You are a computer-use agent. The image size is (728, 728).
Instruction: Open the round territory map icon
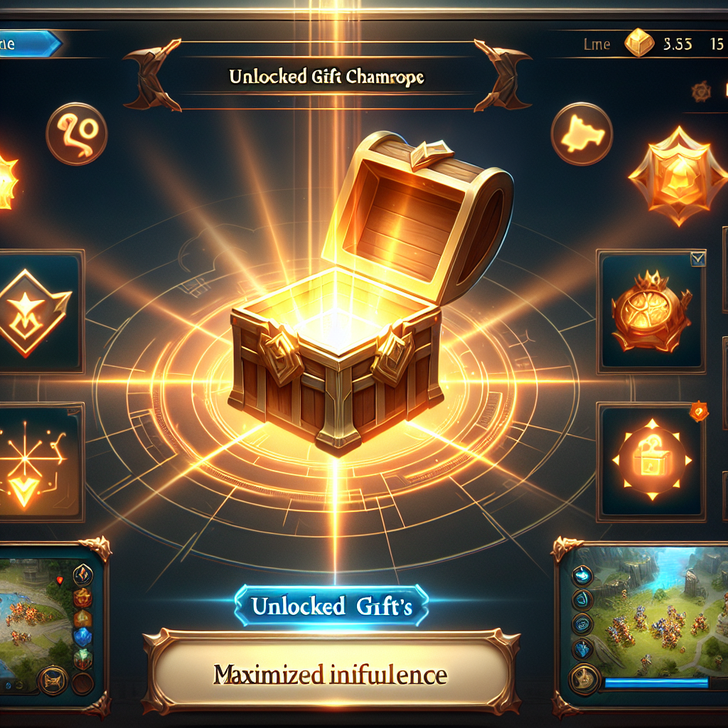[x=582, y=134]
